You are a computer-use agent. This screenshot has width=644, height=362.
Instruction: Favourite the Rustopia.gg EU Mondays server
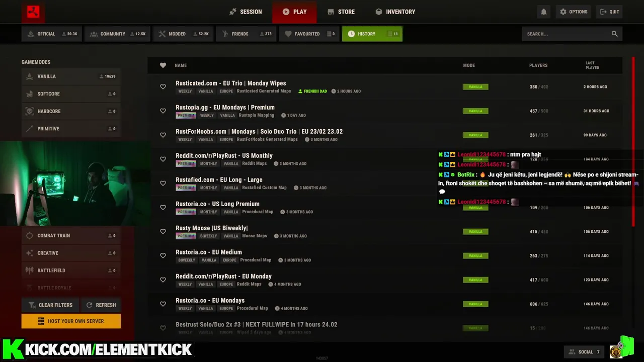[x=163, y=111]
